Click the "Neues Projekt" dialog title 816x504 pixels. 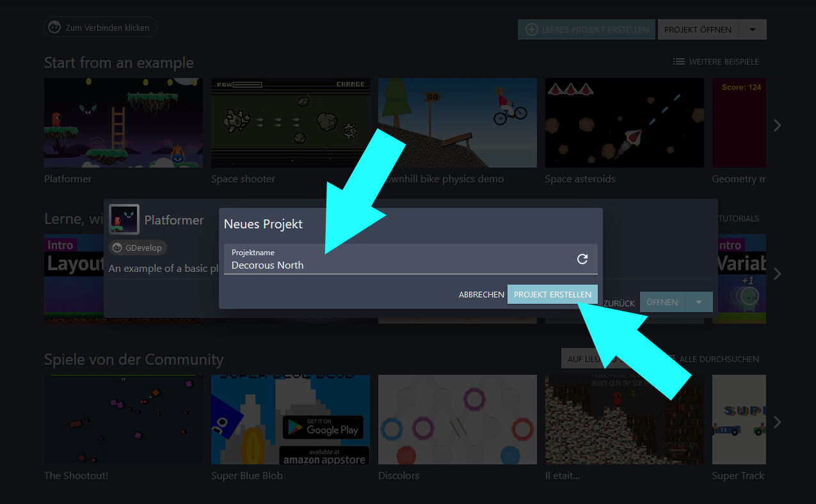point(263,224)
